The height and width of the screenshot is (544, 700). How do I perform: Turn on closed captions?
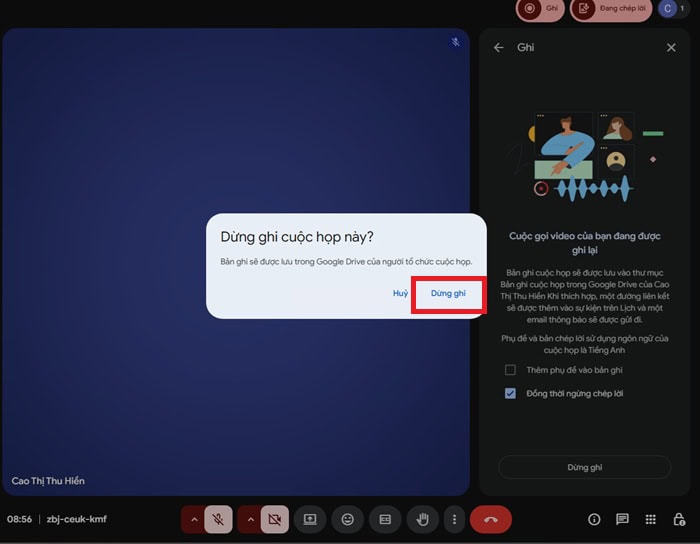(x=384, y=519)
